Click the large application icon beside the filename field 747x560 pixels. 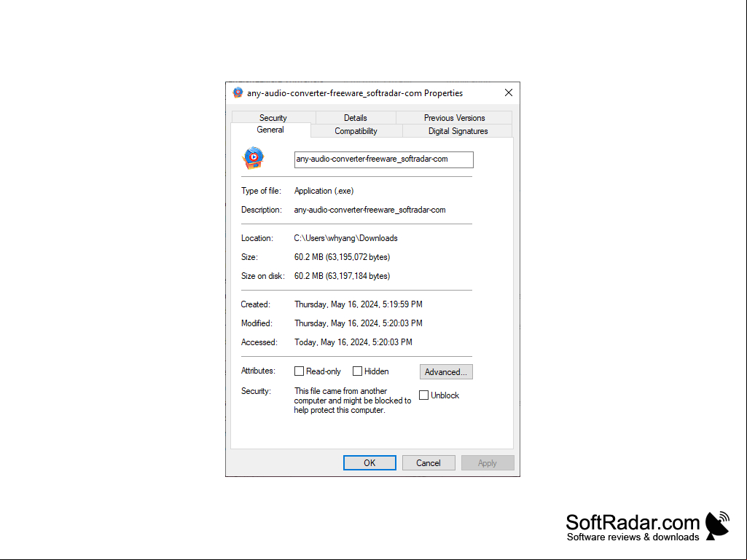[x=254, y=159]
